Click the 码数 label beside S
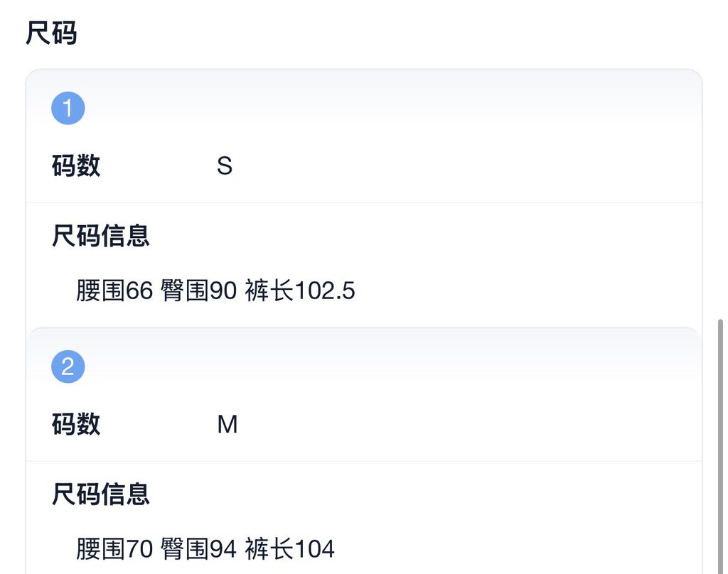Screen dimensions: 728x574 76,166
